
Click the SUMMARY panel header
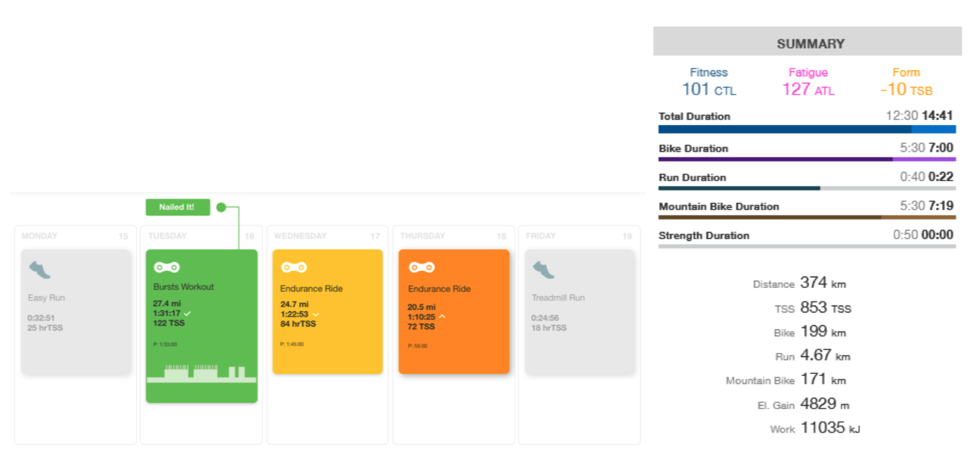[807, 42]
